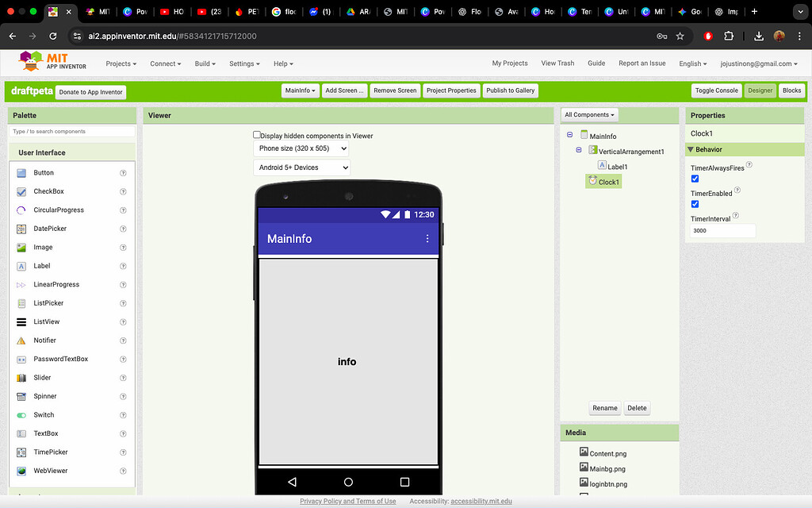Edit the TimerInterval value field
The image size is (812, 508).
pyautogui.click(x=721, y=230)
